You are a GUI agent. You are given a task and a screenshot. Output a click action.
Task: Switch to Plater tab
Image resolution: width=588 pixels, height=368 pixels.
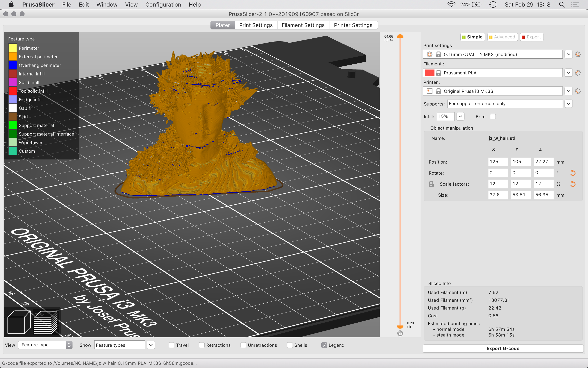click(x=223, y=25)
